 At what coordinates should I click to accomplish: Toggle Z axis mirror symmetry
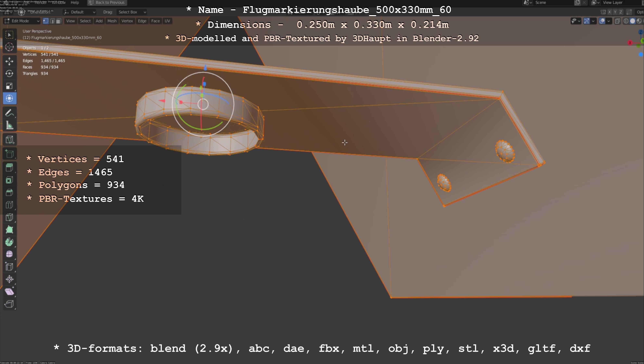(620, 12)
